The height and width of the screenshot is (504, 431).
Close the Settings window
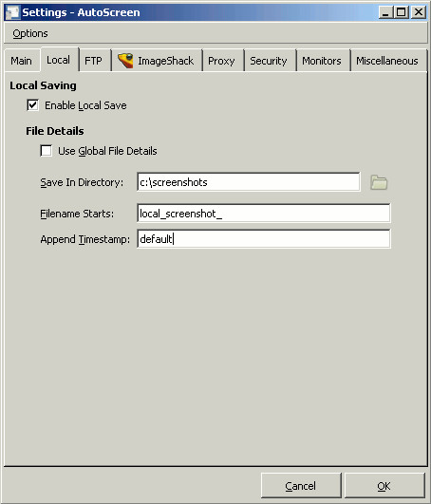pyautogui.click(x=419, y=12)
